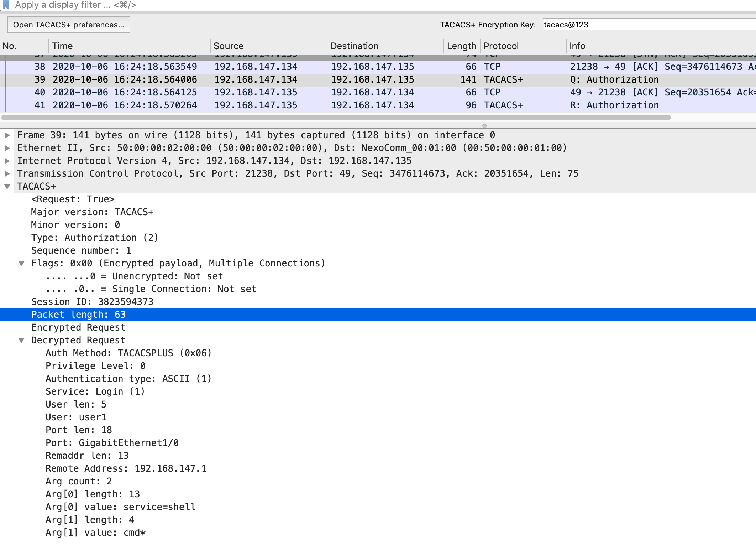Select the Arg[0] value service=shell line

point(120,507)
